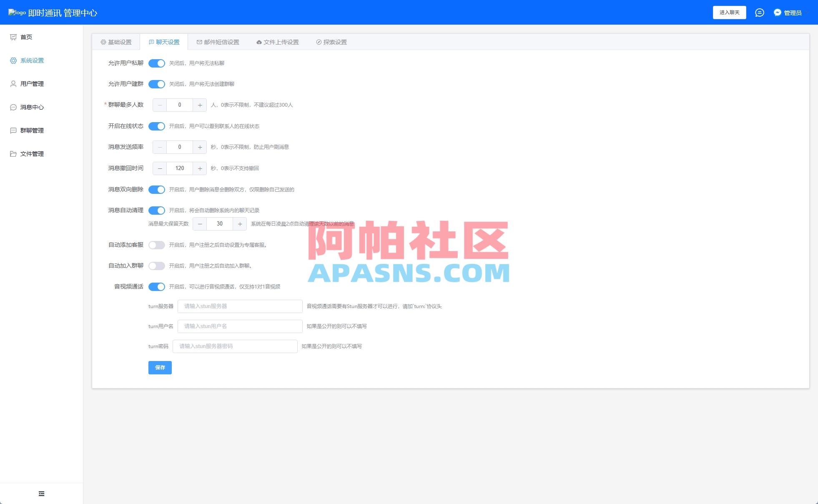Screen dimensions: 818x504
Task: Select the 系统设置 gear icon in sidebar
Action: 13,60
